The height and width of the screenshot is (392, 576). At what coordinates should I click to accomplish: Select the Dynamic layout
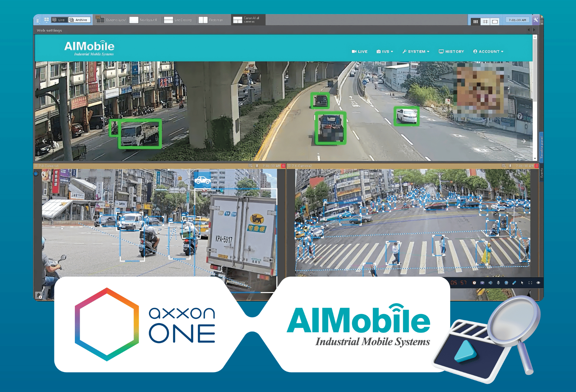(111, 20)
